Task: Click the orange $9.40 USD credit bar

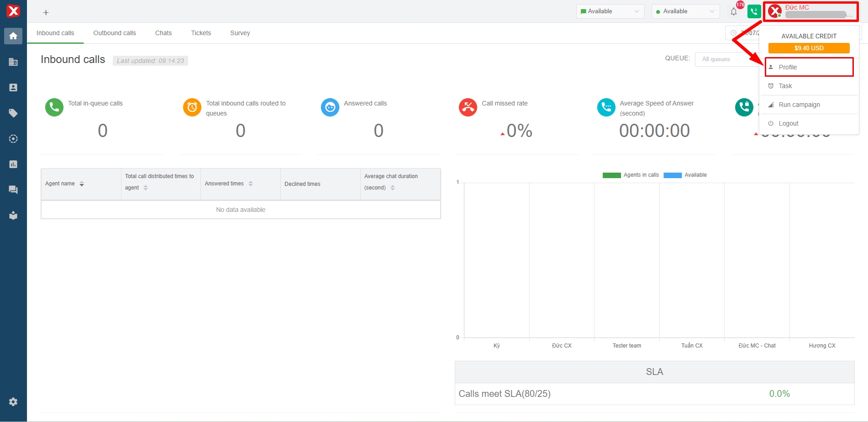Action: point(809,48)
